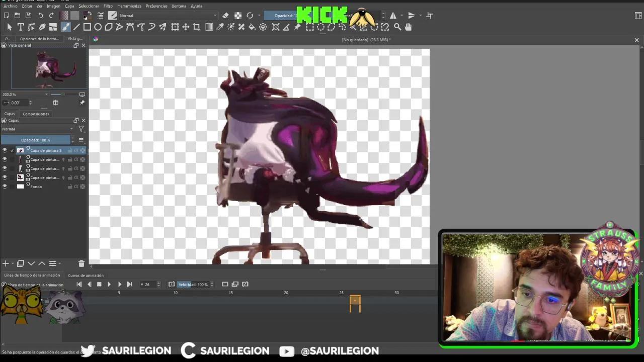Toggle canvas mirror view in overview
Screen dimensions: 644x362
[x=56, y=103]
